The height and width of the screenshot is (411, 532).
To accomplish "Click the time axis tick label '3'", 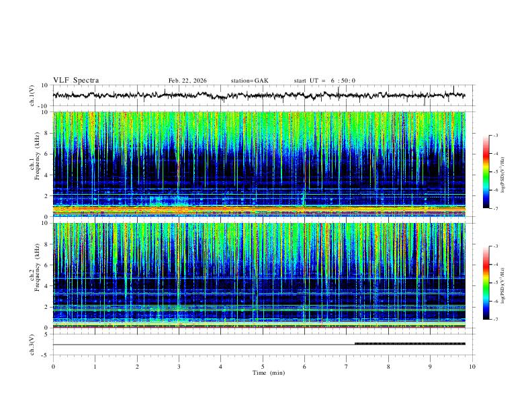I will coord(179,367).
